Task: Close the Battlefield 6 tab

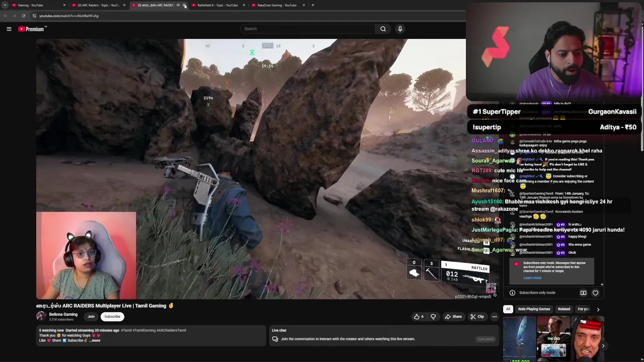Action: pos(244,5)
